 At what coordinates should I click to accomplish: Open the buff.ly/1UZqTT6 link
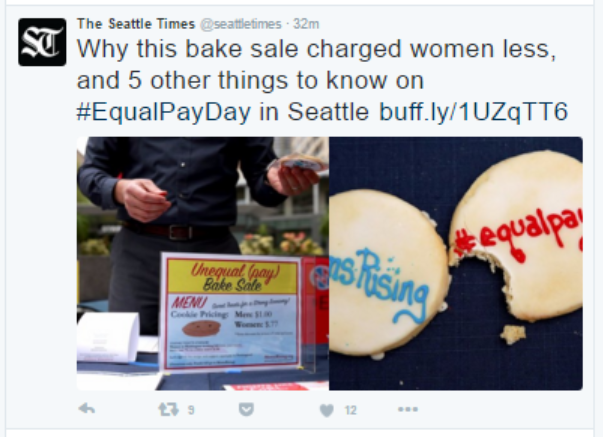[x=473, y=112]
